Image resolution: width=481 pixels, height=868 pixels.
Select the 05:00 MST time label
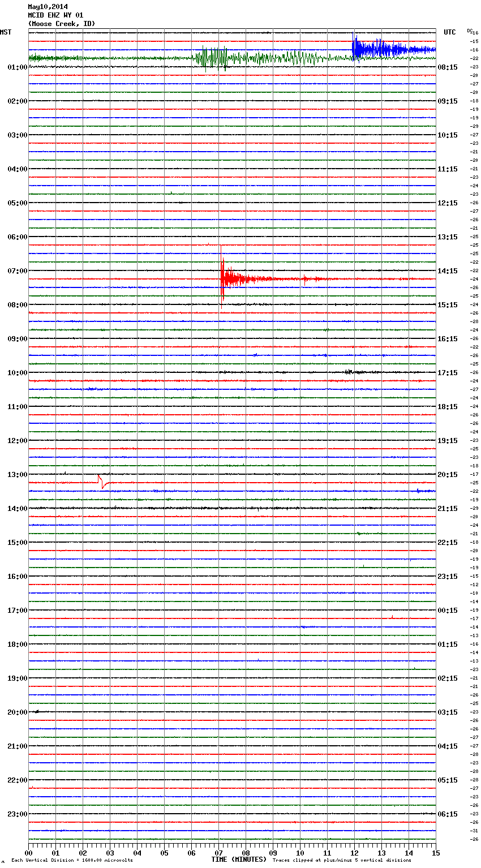[18, 203]
